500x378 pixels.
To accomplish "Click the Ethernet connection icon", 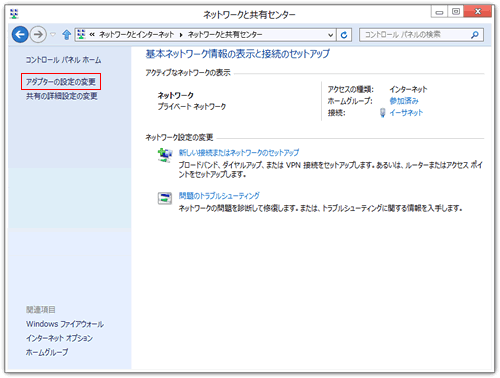I will pyautogui.click(x=383, y=113).
